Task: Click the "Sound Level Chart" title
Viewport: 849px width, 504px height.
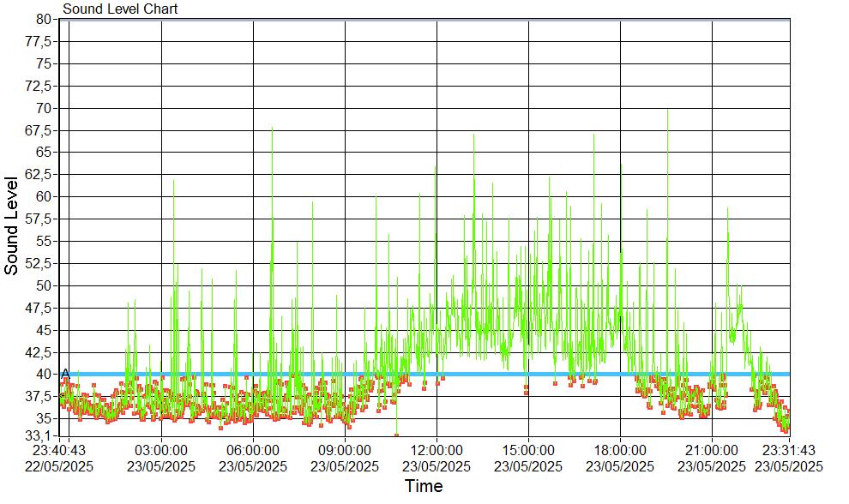Action: point(120,9)
